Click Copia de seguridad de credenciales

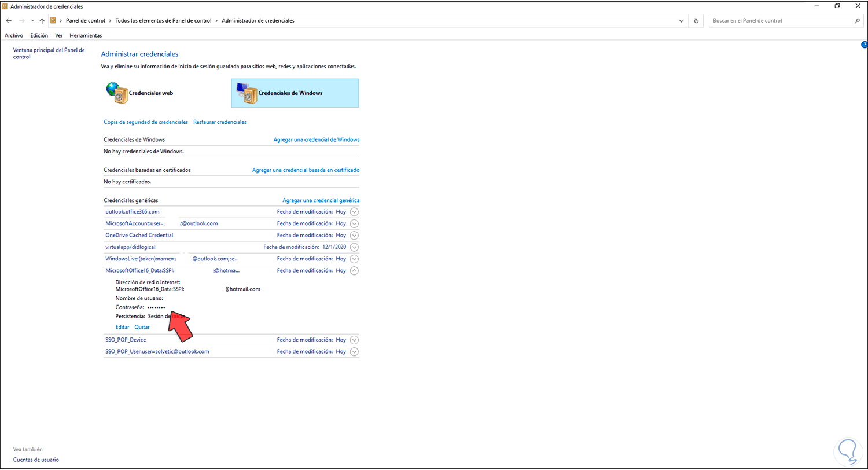[x=146, y=122]
